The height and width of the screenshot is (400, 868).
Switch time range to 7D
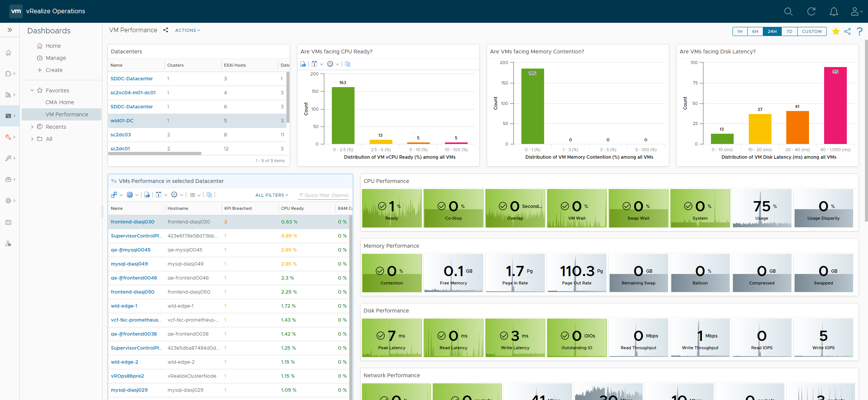coord(789,31)
